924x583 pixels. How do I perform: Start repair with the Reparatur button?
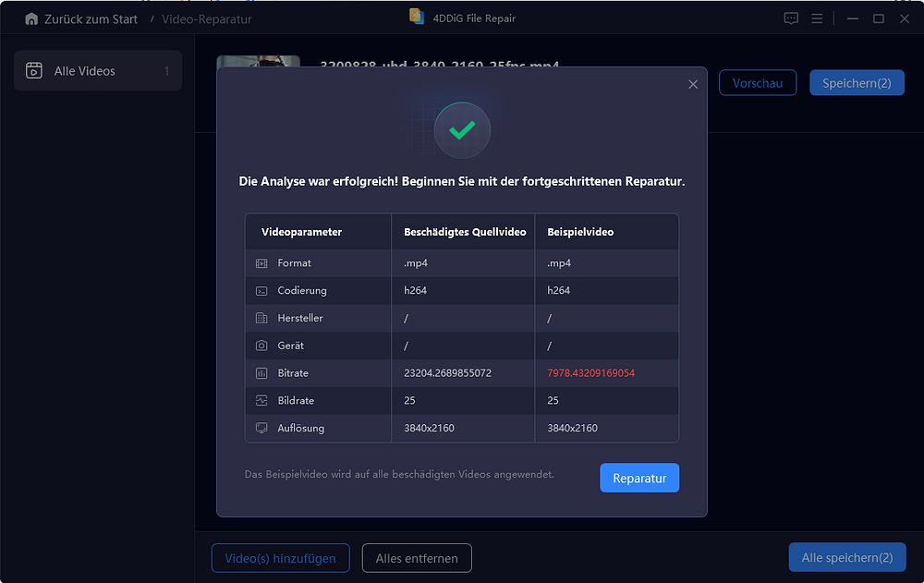tap(639, 478)
